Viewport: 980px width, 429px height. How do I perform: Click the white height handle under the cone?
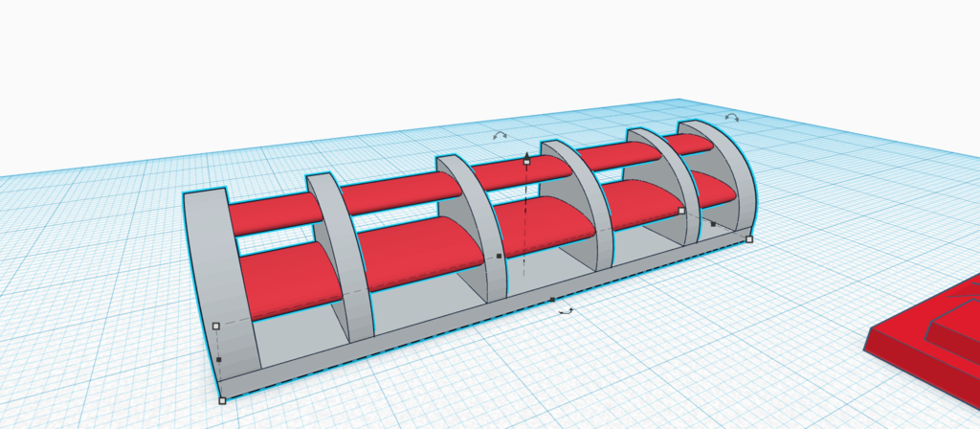[527, 163]
